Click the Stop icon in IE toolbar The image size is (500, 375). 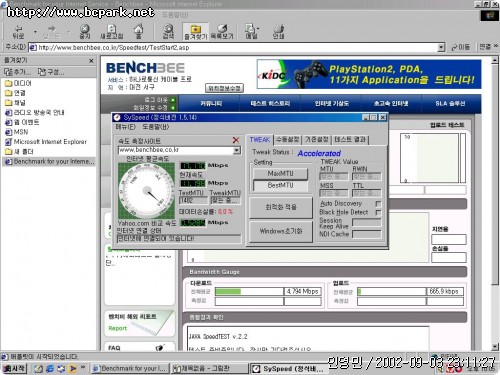pos(85,31)
